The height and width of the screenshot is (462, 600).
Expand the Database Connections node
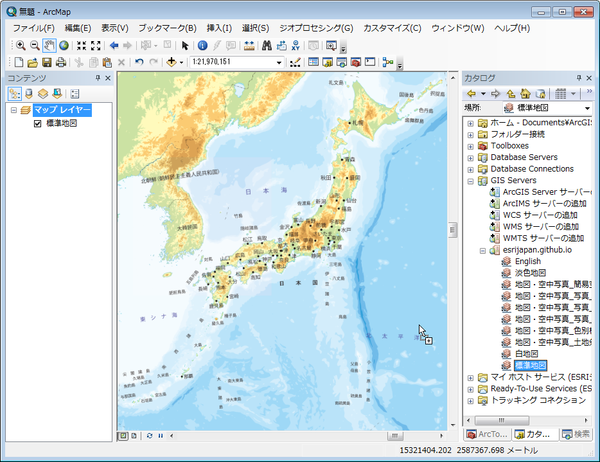click(x=471, y=170)
